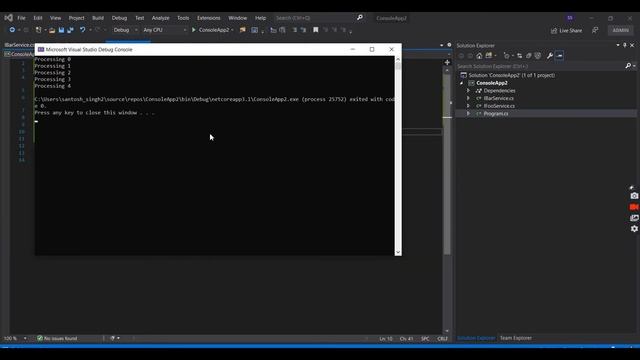640x360 pixels.
Task: Open the Build menu
Action: tap(98, 18)
